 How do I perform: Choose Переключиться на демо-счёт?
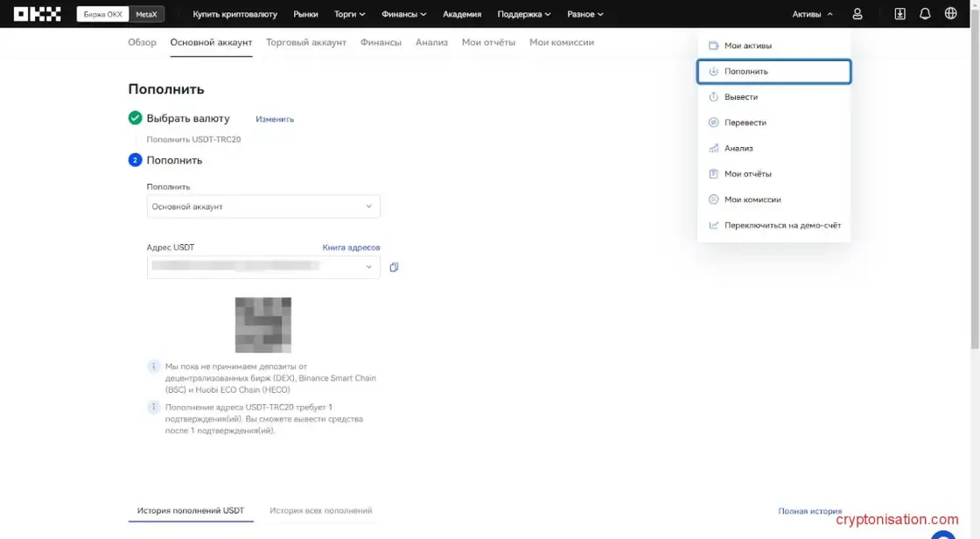pos(773,225)
